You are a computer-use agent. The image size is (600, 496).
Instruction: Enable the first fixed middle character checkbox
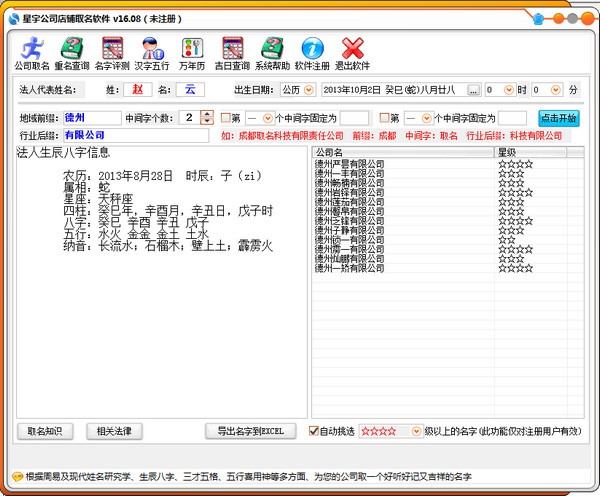coord(225,118)
